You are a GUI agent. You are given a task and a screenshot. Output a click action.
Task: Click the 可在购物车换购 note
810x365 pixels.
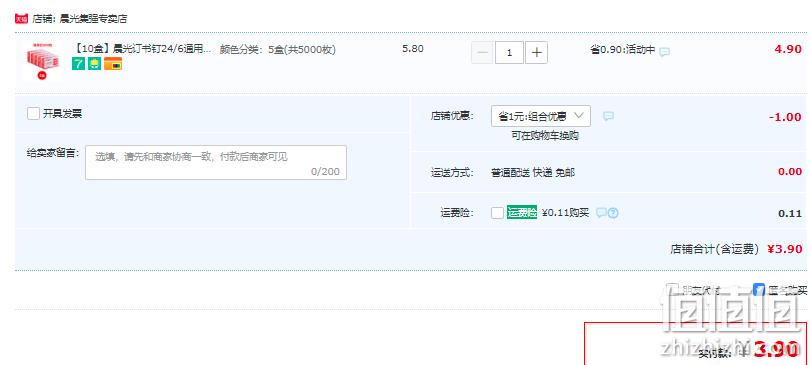[545, 136]
